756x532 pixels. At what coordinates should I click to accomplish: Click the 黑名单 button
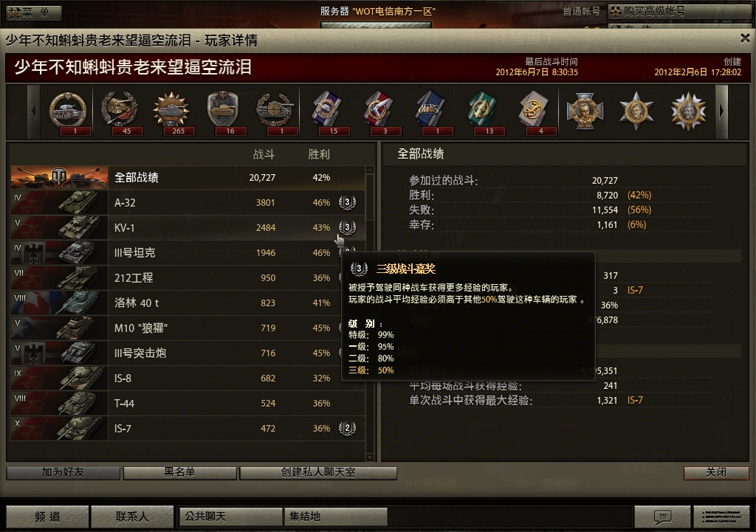(180, 473)
